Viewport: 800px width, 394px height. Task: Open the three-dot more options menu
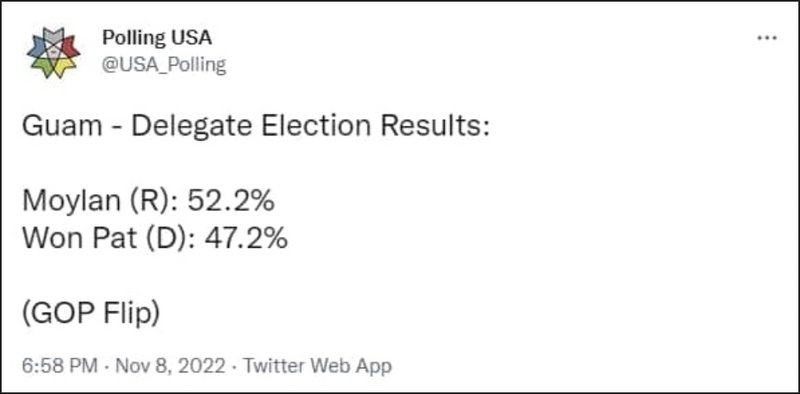[767, 38]
